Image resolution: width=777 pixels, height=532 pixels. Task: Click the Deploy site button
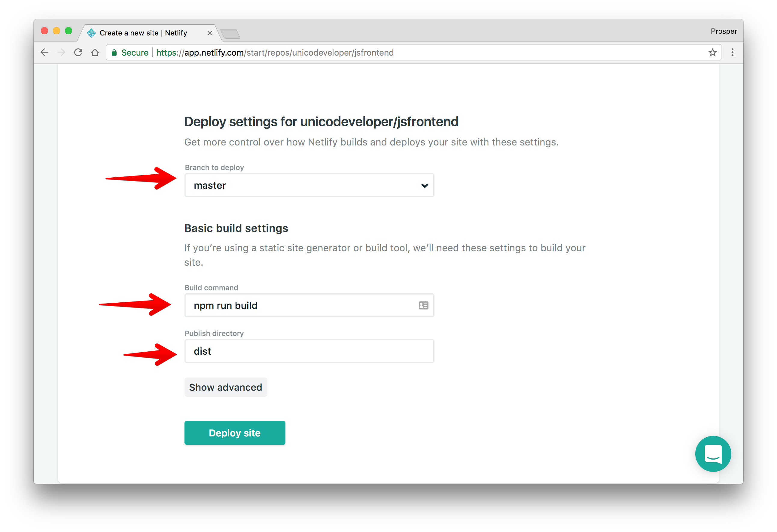235,433
